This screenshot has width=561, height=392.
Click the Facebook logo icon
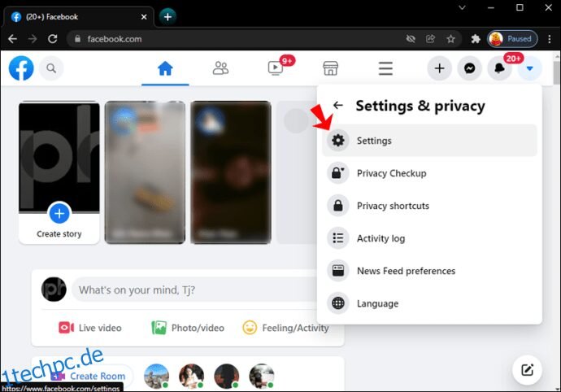(x=21, y=68)
